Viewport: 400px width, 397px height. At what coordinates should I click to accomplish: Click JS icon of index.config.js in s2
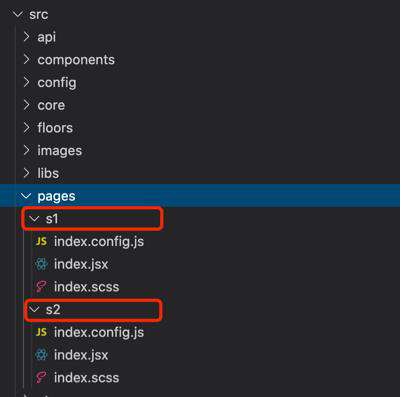point(41,332)
